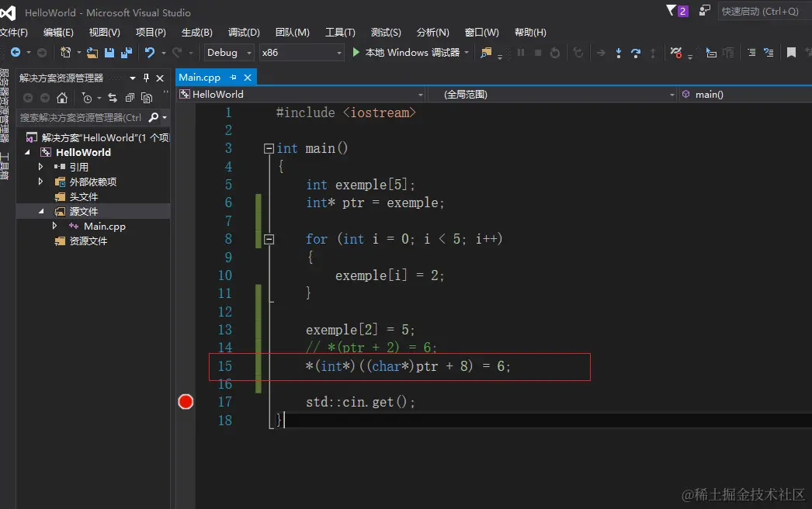This screenshot has height=509, width=812.
Task: Collapse the main() function outline box
Action: (x=269, y=149)
